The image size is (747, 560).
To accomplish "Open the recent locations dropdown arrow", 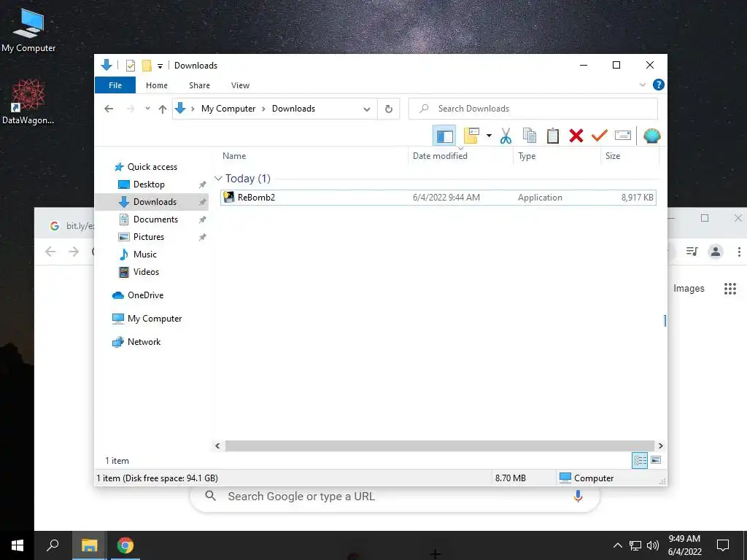I will pos(147,109).
